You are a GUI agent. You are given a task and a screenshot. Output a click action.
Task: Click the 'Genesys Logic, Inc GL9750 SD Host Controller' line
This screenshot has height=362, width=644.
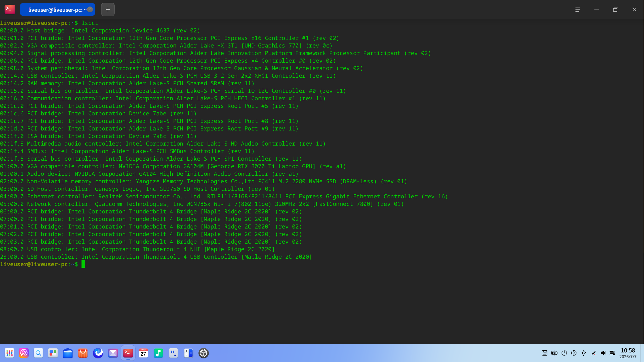pyautogui.click(x=137, y=189)
